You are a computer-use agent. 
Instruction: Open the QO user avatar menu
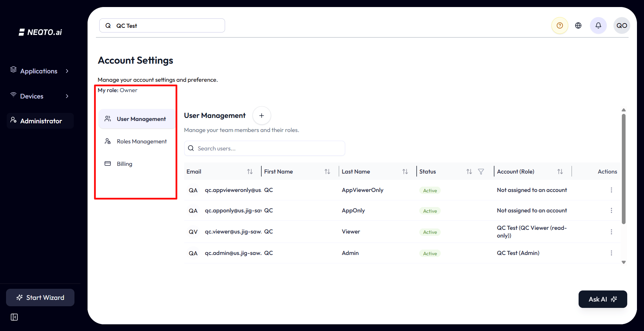[x=622, y=25]
